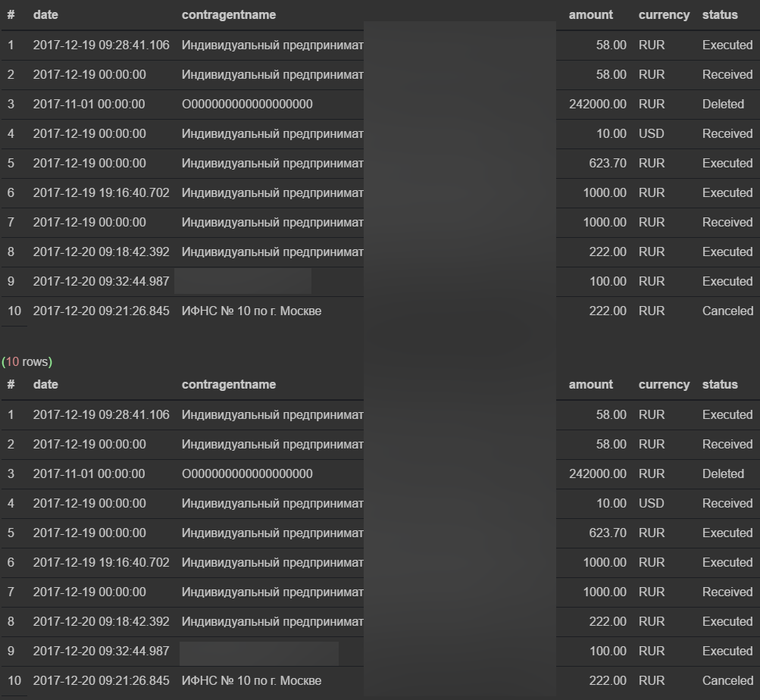Select the "contragentname" header in the second table

[229, 384]
